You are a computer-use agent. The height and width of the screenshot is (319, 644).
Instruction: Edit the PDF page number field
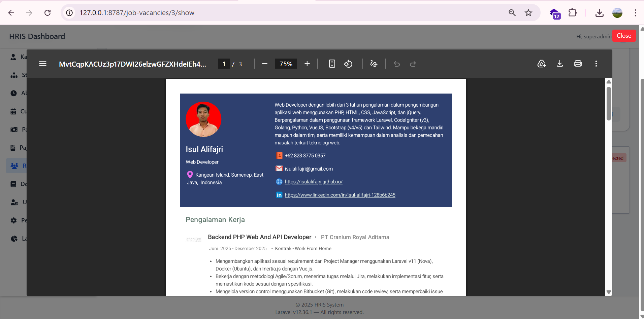pos(224,64)
